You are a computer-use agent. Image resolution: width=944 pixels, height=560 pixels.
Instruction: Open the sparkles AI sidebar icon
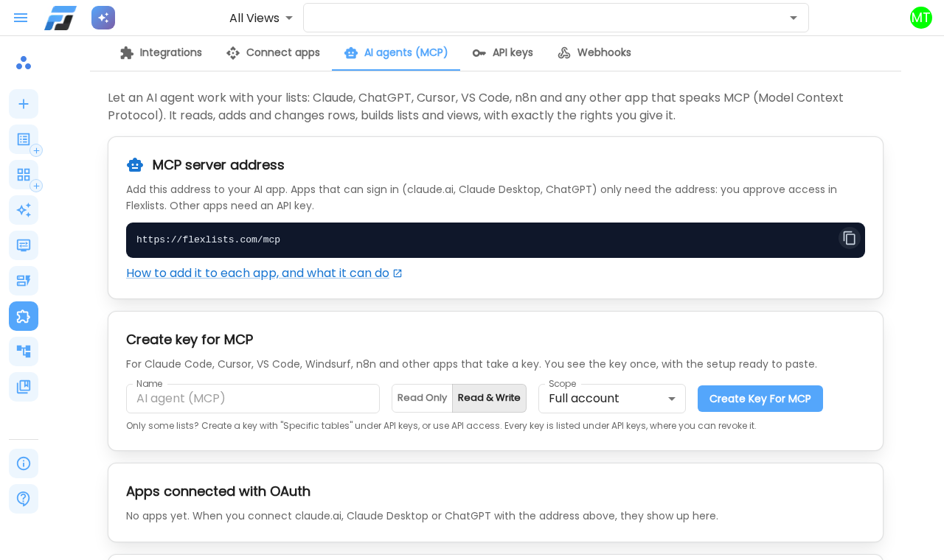[24, 210]
